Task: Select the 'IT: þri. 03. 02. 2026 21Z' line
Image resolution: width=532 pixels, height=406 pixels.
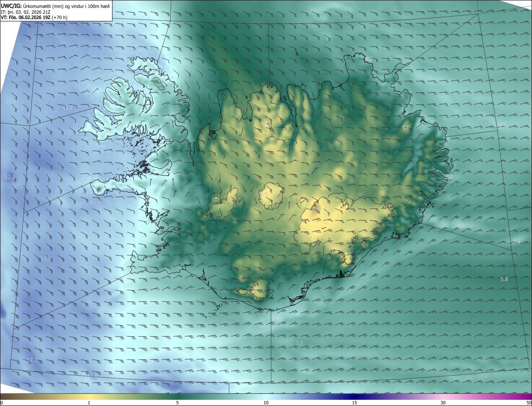Action: 26,12
